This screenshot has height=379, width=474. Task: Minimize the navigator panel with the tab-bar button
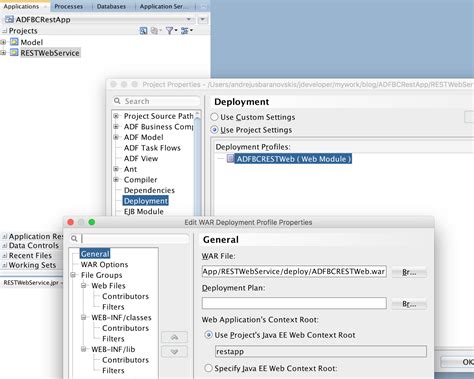(204, 7)
